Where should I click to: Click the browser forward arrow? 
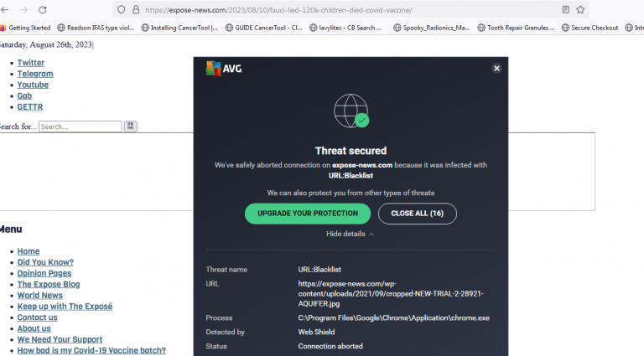point(23,9)
